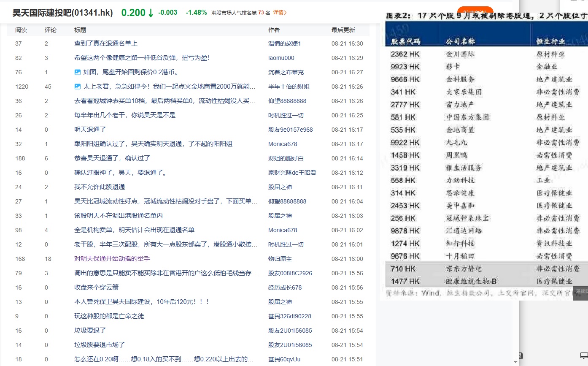This screenshot has width=588, height=366.
Task: Click the stock price 0.200
Action: (x=133, y=13)
